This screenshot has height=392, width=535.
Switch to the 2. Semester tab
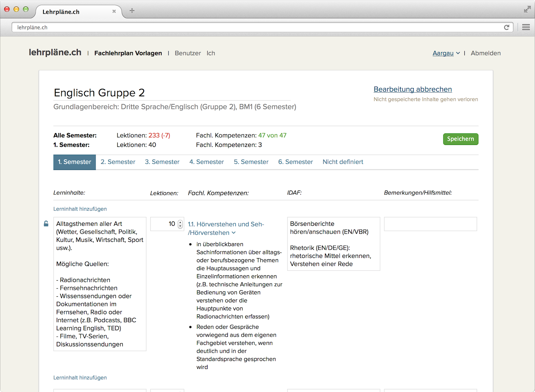tap(118, 162)
